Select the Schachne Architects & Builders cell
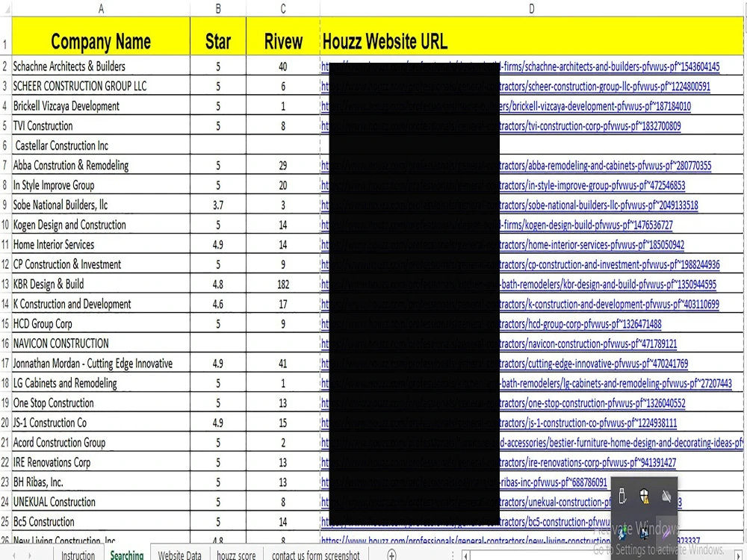 click(101, 66)
